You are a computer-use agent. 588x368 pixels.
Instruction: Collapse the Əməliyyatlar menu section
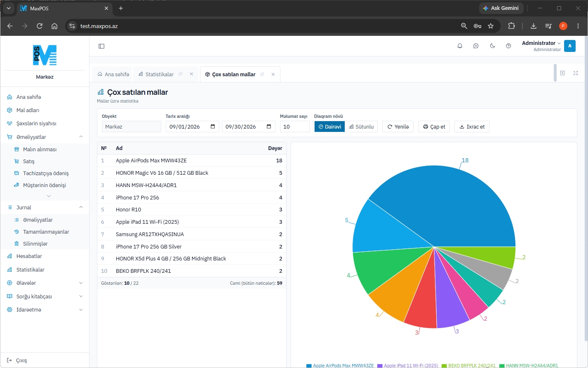[x=81, y=137]
